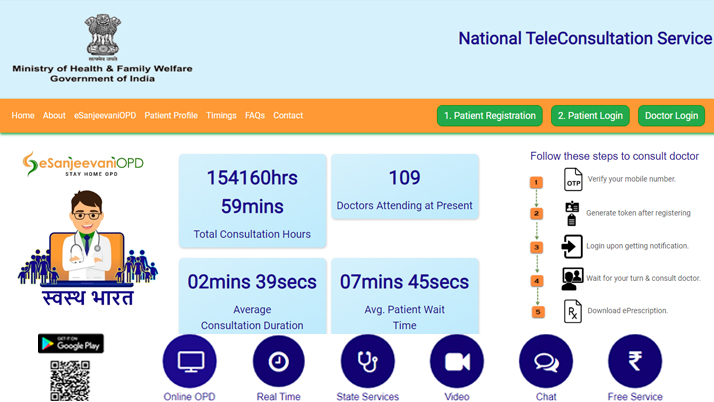Click the Total Consultation Hours card
This screenshot has height=402, width=714.
(x=253, y=201)
